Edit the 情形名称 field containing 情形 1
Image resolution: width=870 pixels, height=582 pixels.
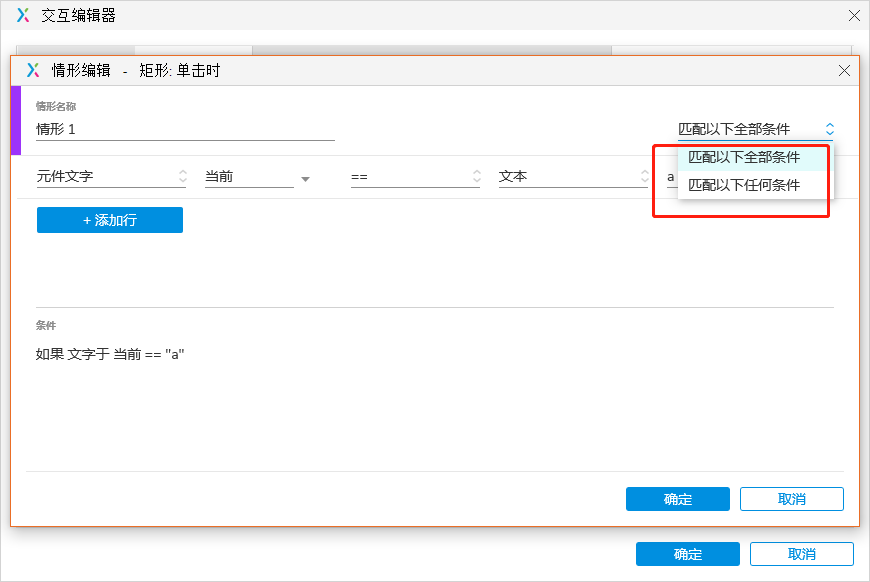pos(185,130)
